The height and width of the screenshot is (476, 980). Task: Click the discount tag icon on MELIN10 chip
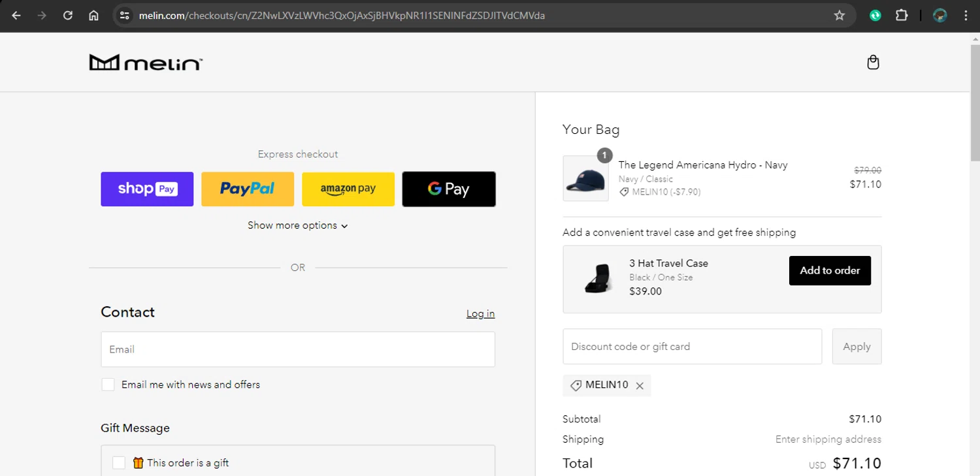click(x=576, y=386)
